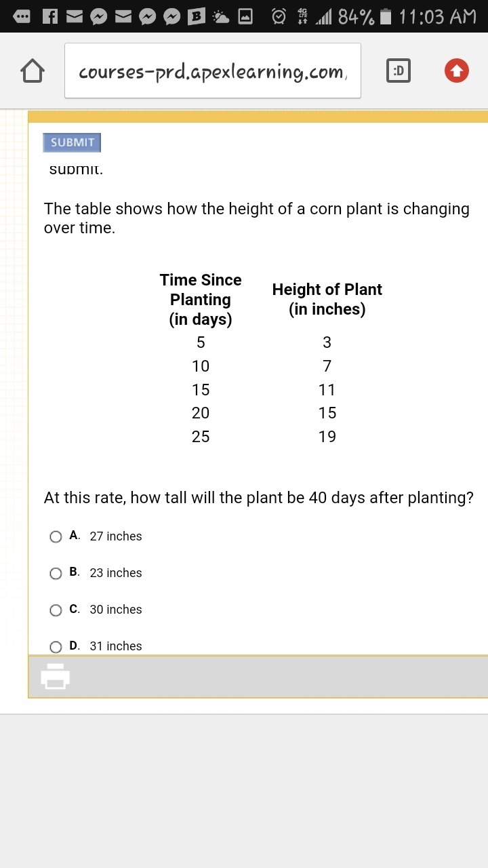The image size is (488, 868).
Task: Tap the first mail envelope notification icon in the status bar
Action: [x=75, y=16]
